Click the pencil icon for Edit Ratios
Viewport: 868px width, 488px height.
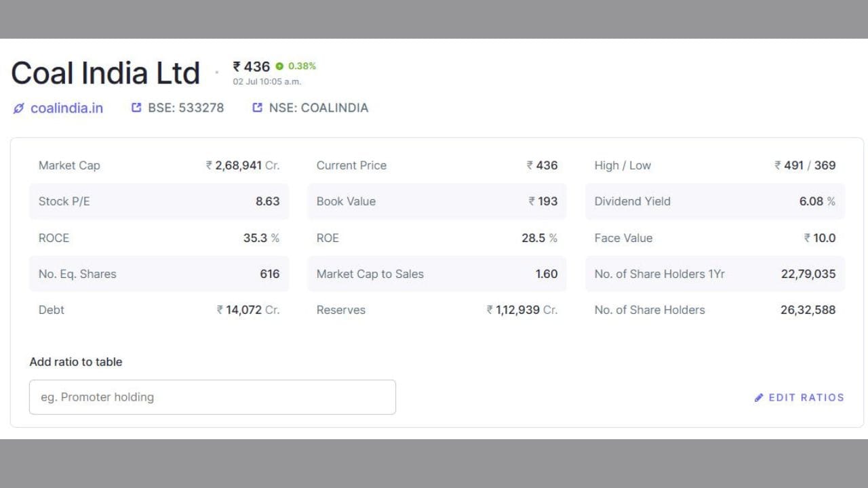[759, 398]
